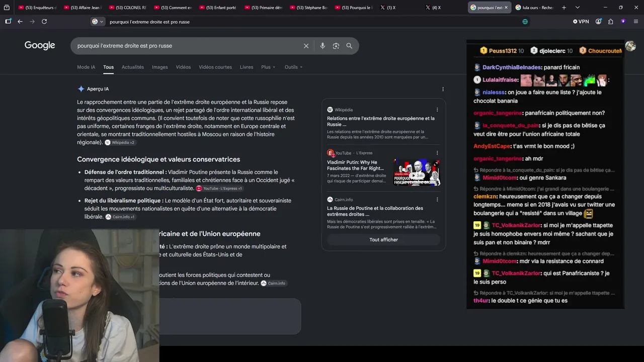Screen dimensions: 644x362
Task: Switch to the Primaire YouTube tab
Action: [x=264, y=8]
